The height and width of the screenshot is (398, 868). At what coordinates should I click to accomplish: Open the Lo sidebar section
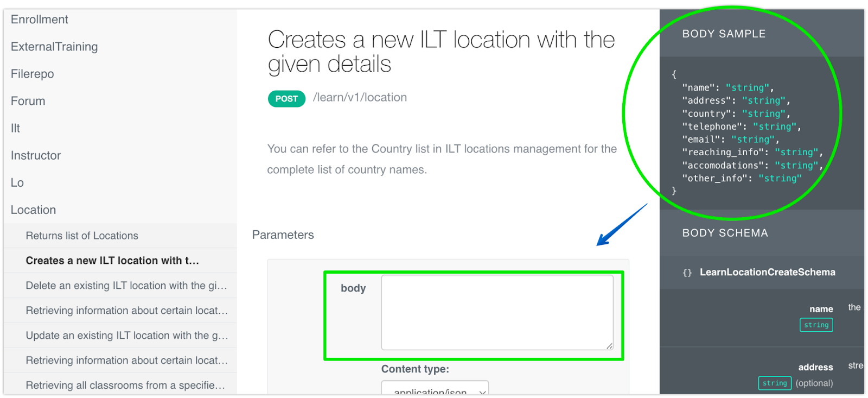17,182
